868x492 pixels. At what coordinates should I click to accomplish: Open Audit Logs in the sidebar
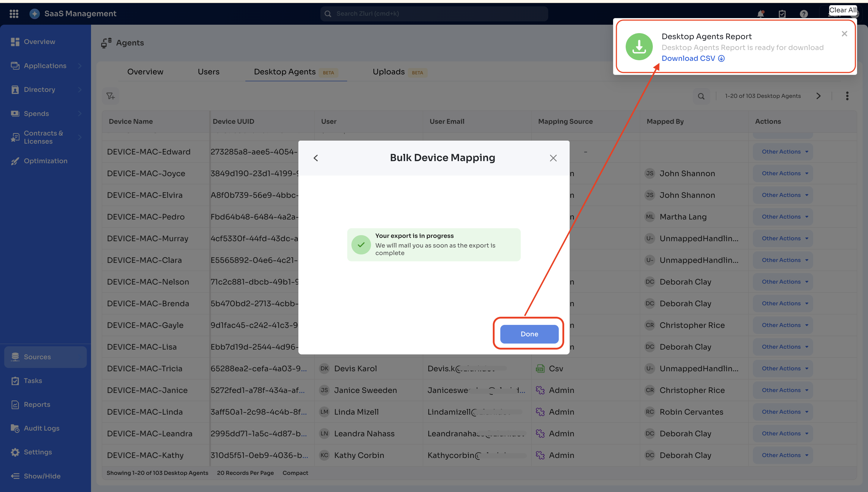(x=41, y=428)
